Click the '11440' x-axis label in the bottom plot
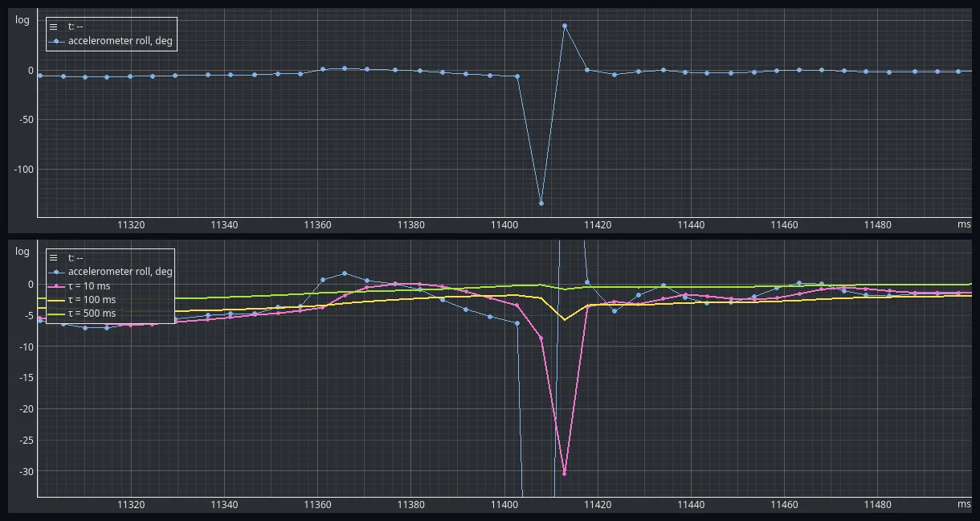Screen dimensions: 980x521 point(691,505)
